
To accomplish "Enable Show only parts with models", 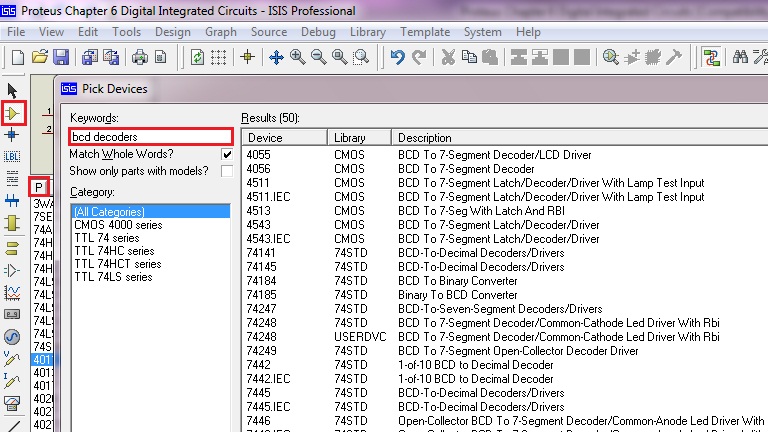I will [227, 172].
